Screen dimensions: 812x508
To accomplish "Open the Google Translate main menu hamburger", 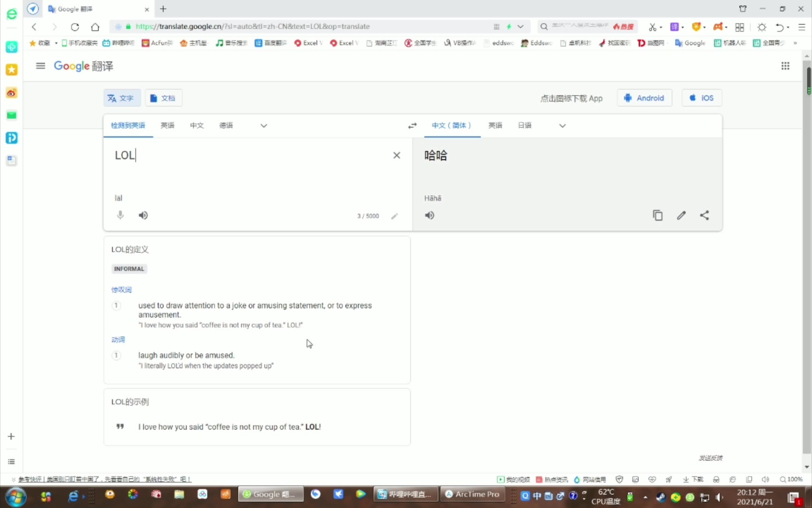I will [x=40, y=66].
